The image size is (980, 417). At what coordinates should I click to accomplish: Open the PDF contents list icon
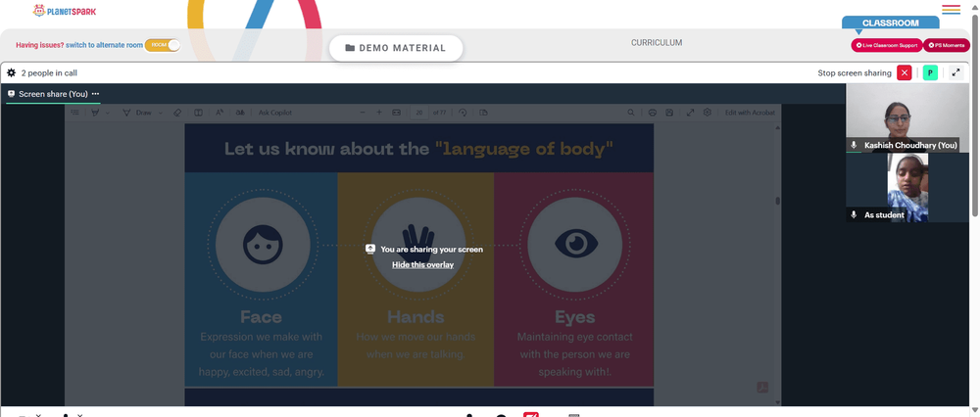(x=75, y=113)
